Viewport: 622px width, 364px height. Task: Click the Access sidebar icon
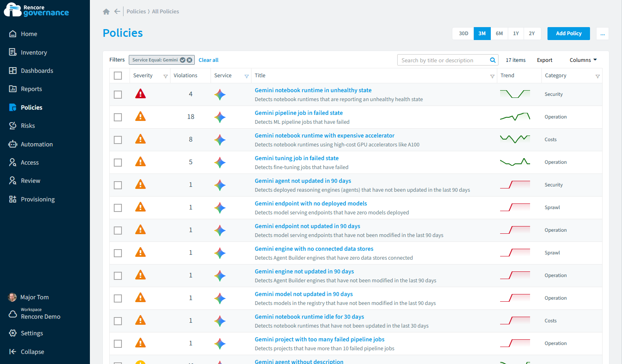13,163
